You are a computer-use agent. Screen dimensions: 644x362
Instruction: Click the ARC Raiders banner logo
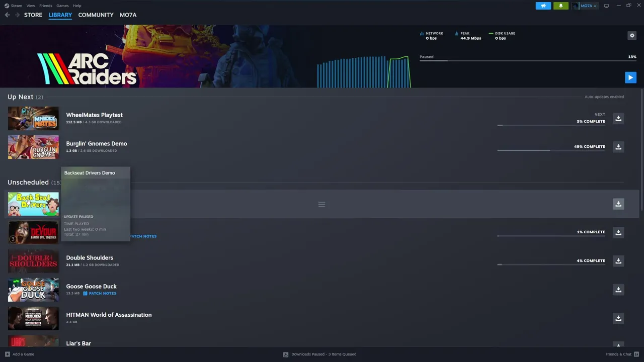[87, 69]
